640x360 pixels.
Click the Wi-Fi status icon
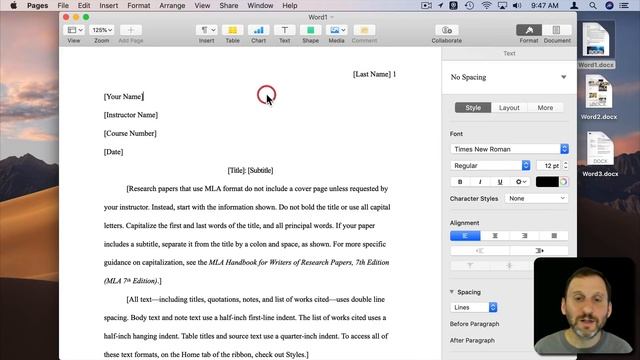486,6
